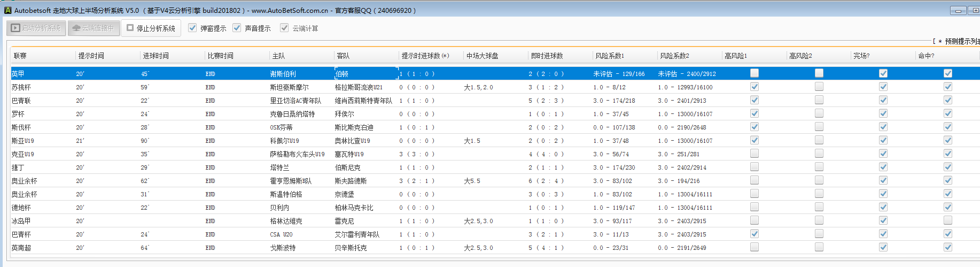
Task: Uncheck the 完场? box in the 捷丁 row
Action: 883,167
